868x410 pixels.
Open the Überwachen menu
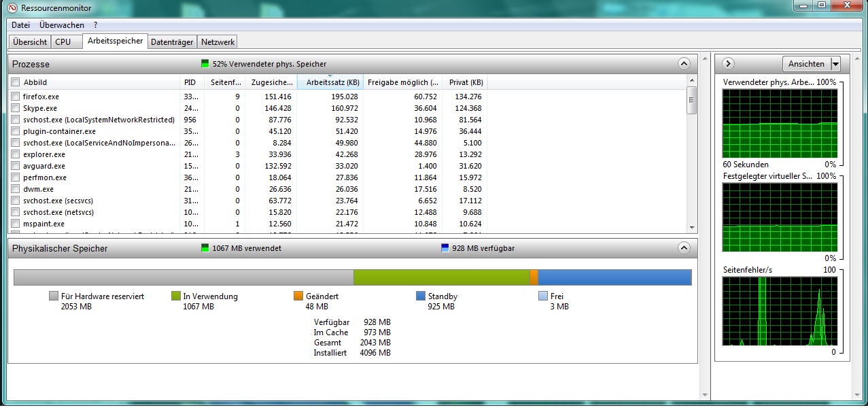pyautogui.click(x=62, y=25)
